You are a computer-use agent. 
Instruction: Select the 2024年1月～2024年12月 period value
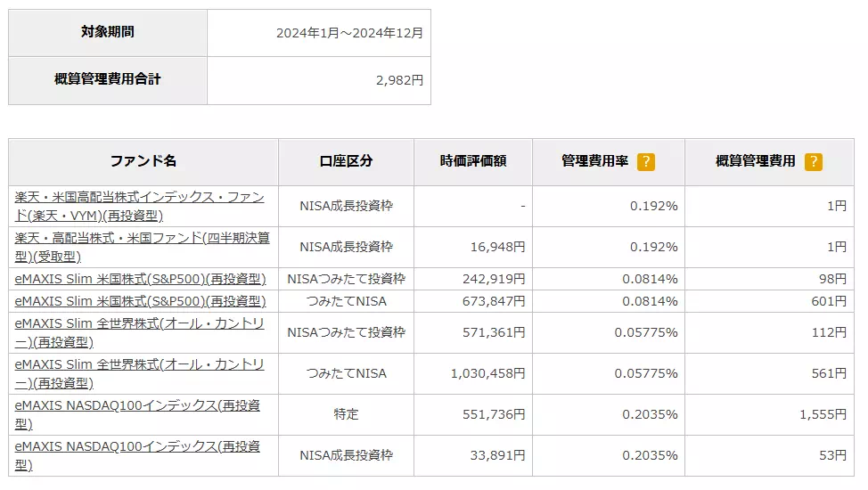350,33
